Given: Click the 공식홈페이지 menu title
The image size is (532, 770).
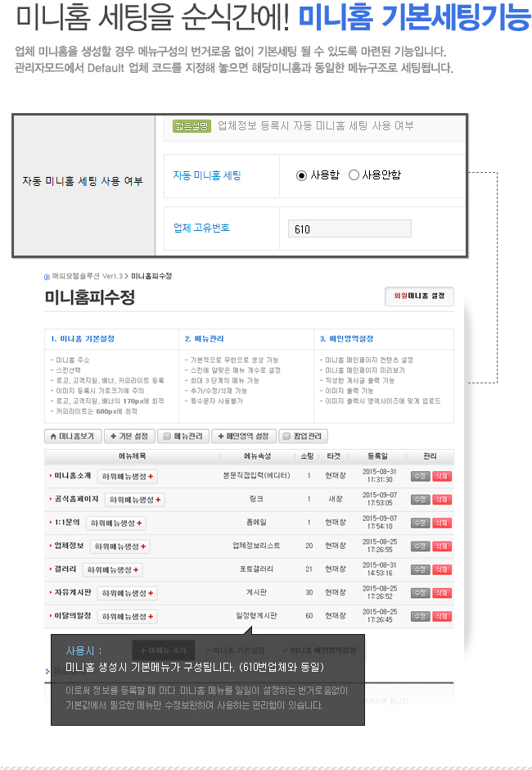Looking at the screenshot, I should [77, 499].
